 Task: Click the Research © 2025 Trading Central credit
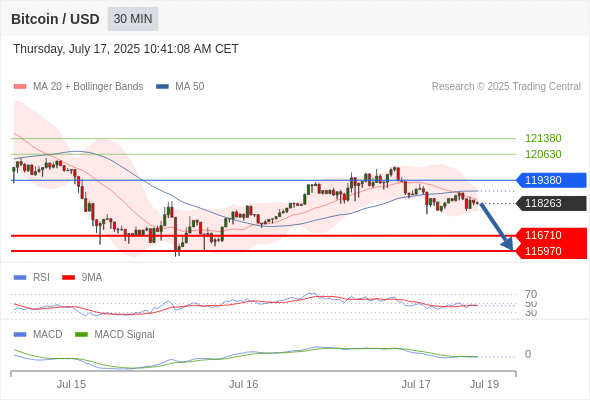pos(506,87)
